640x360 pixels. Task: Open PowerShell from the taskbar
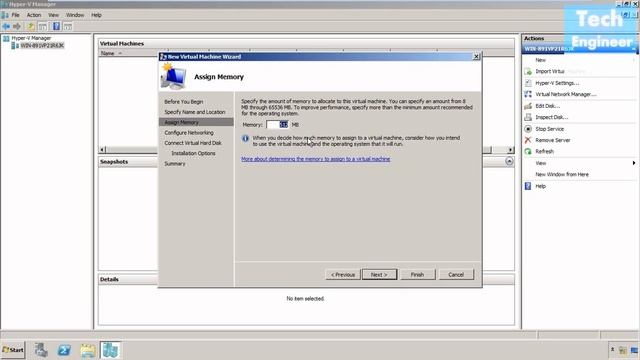pyautogui.click(x=64, y=350)
